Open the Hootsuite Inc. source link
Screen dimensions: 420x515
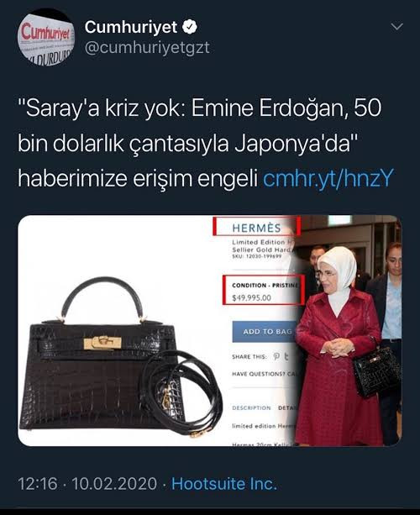224,484
